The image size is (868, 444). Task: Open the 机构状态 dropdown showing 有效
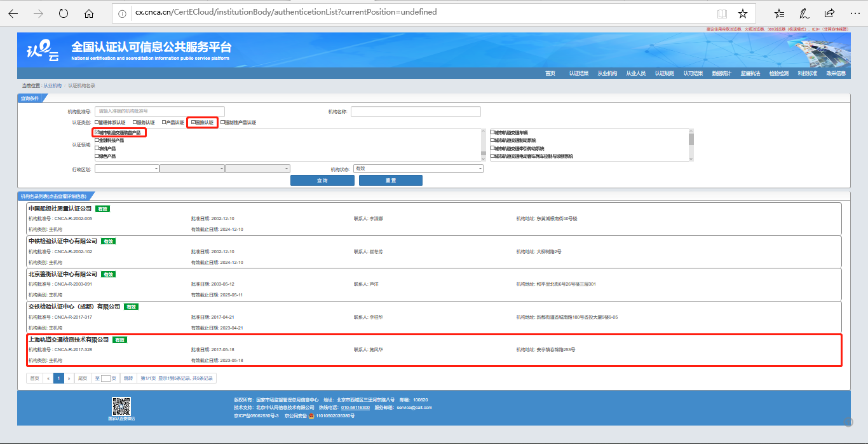(419, 169)
